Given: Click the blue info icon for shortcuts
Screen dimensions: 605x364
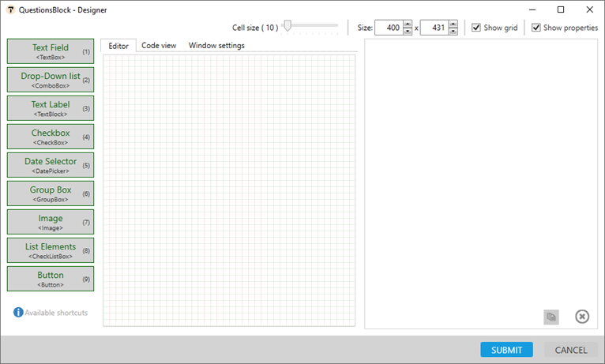Looking at the screenshot, I should coord(18,313).
